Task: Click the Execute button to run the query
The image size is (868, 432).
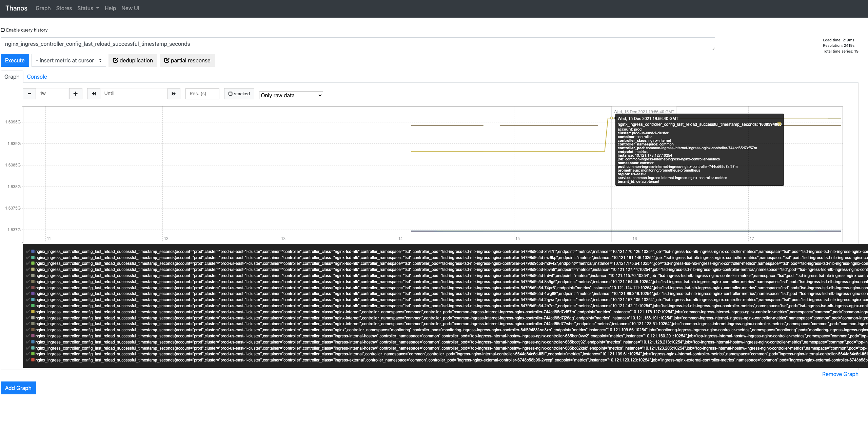Action: (x=15, y=60)
